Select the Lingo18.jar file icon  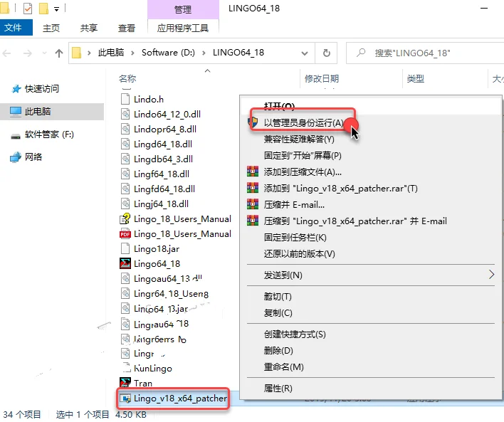[125, 249]
